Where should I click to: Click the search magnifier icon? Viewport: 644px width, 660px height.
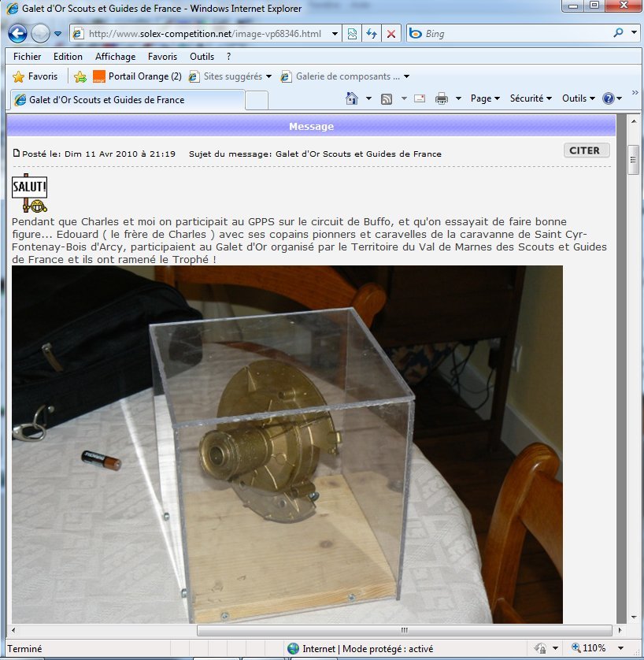point(618,33)
